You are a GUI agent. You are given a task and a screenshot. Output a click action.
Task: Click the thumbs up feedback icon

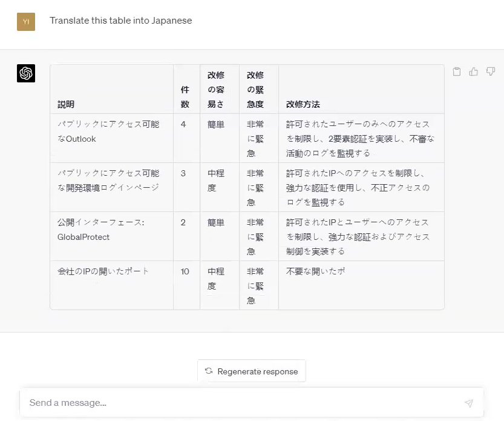pyautogui.click(x=474, y=71)
